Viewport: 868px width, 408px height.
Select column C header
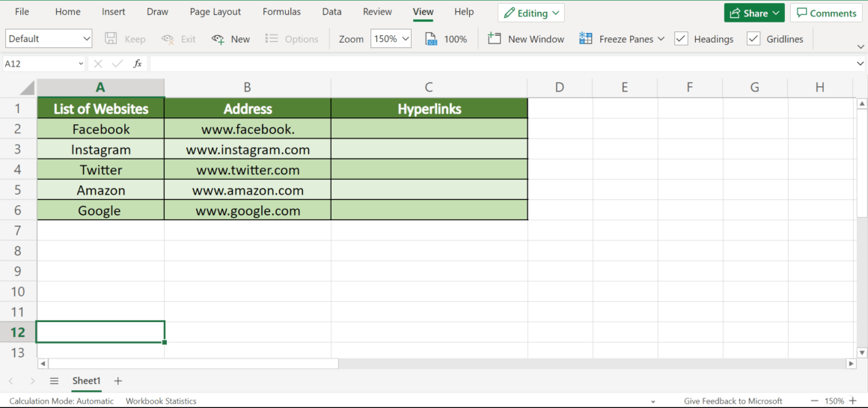point(429,88)
